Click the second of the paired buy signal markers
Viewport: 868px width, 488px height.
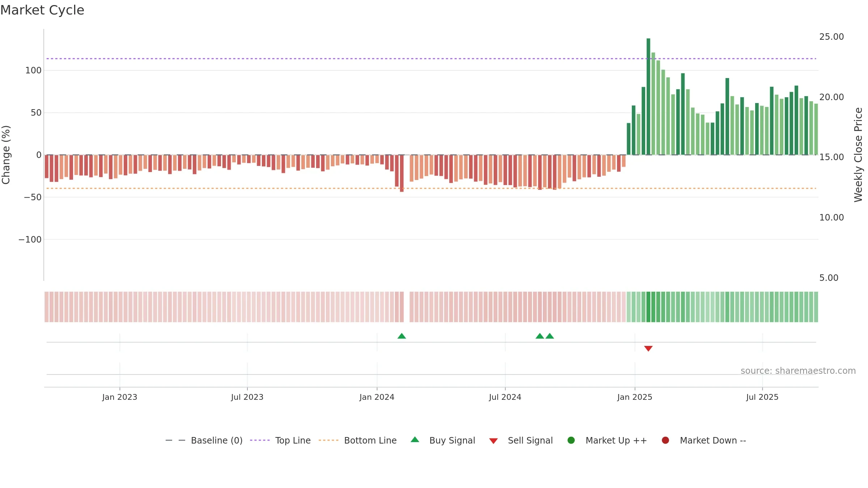550,336
